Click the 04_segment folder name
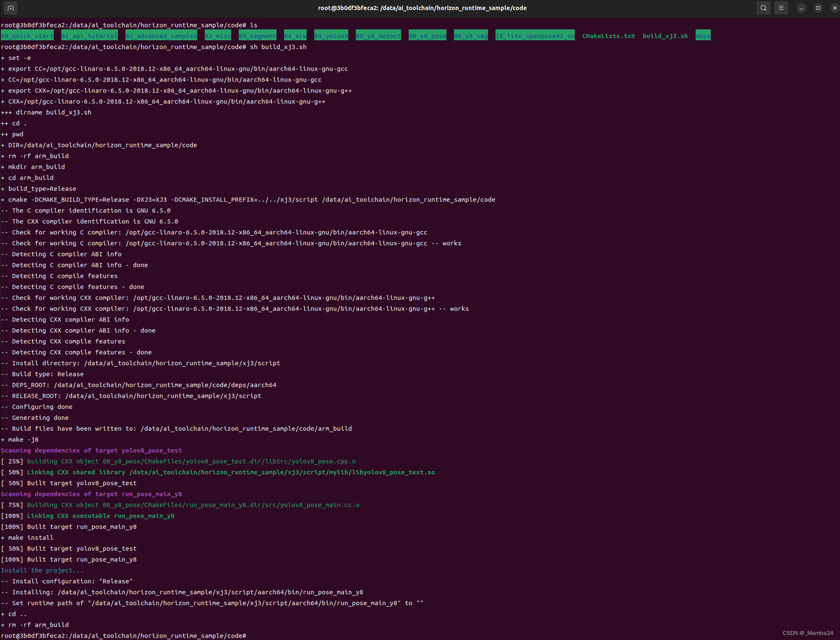 pyautogui.click(x=257, y=36)
